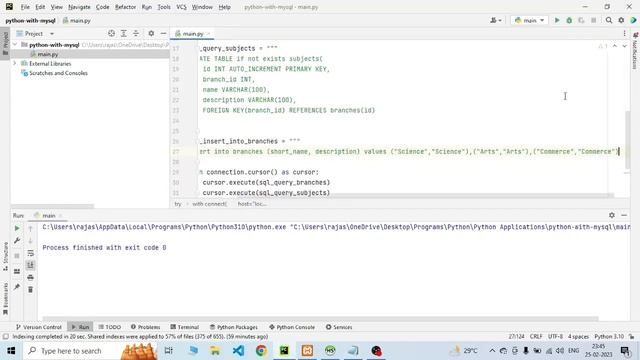Viewport: 640px width, 360px height.
Task: Click the python-with-mysql breadcrumb
Action: [x=30, y=20]
